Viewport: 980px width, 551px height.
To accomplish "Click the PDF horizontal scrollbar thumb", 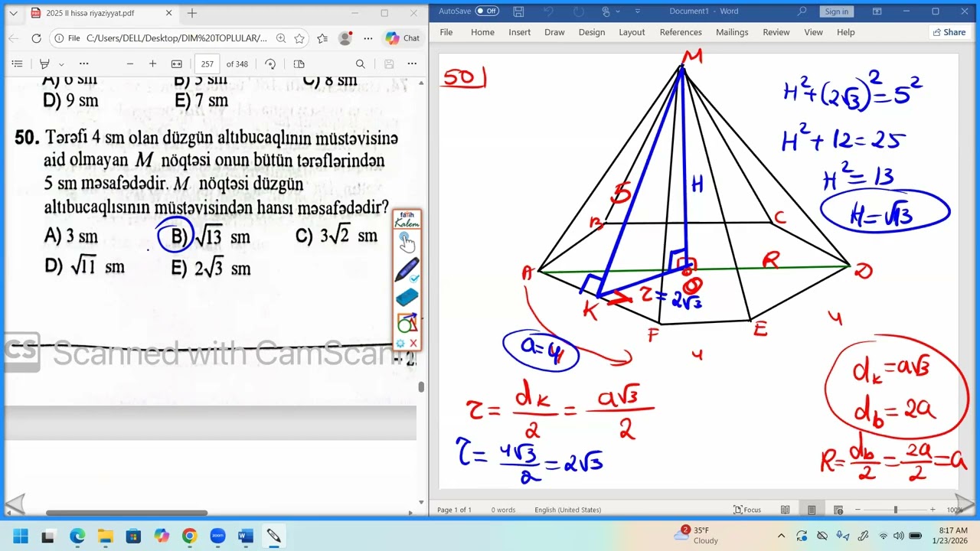I will (126, 513).
